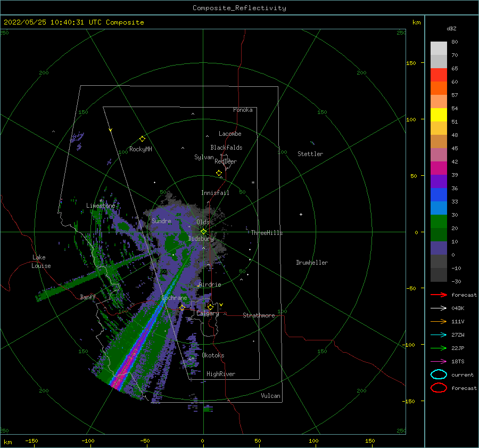
Task: Click the Olds town label
Action: point(203,222)
